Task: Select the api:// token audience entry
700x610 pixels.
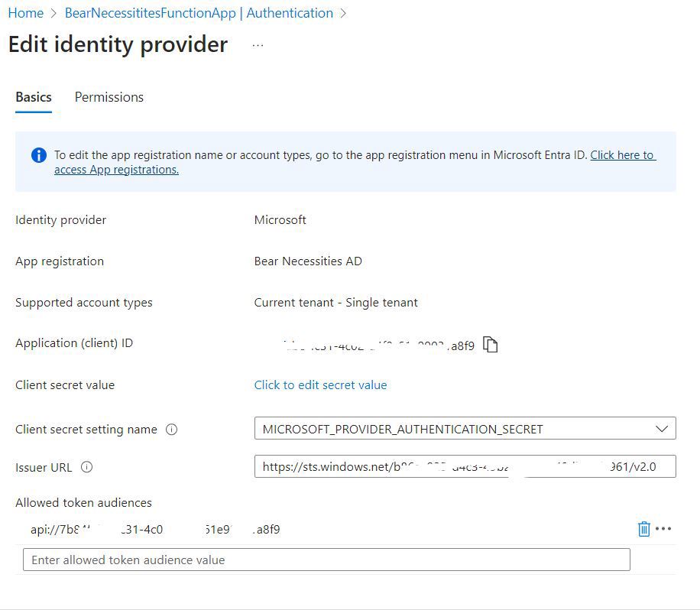Action: click(155, 529)
